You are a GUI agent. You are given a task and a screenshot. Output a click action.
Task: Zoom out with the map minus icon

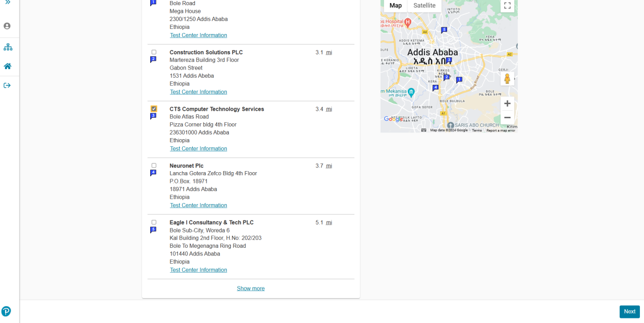pyautogui.click(x=507, y=117)
